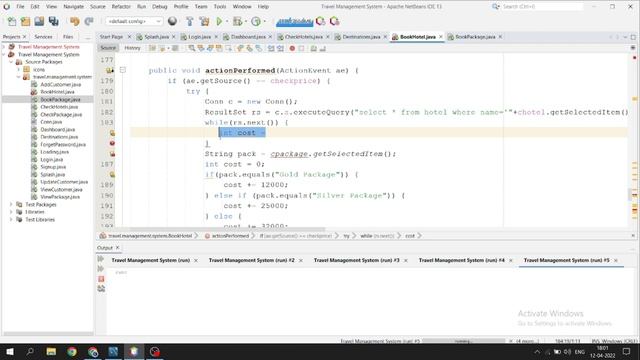The image size is (640, 360).
Task: Click the Shift Line Right icon in editor toolbar
Action: pyautogui.click(x=280, y=48)
